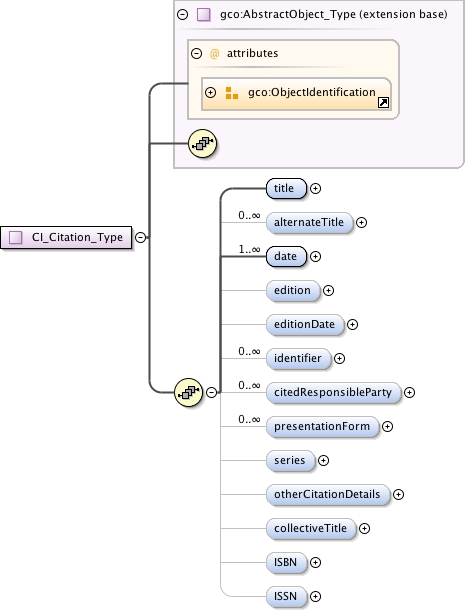Expand the collectiveTitle element
466x612 pixels.
pyautogui.click(x=364, y=528)
